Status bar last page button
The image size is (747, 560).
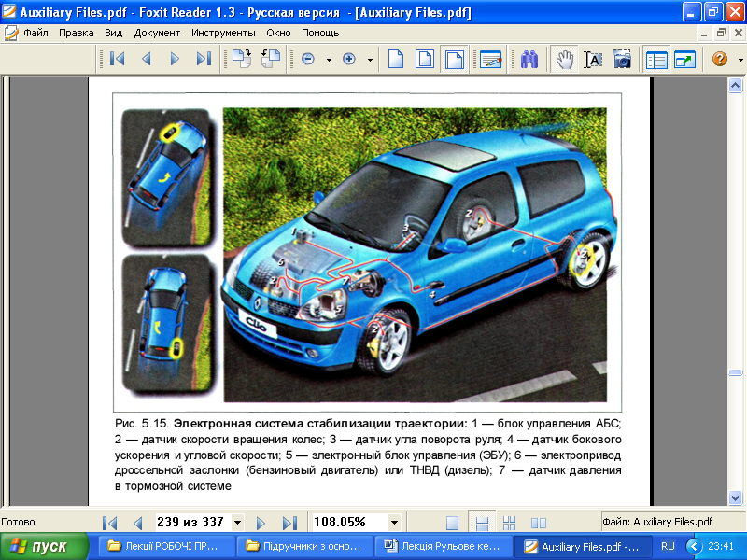289,523
